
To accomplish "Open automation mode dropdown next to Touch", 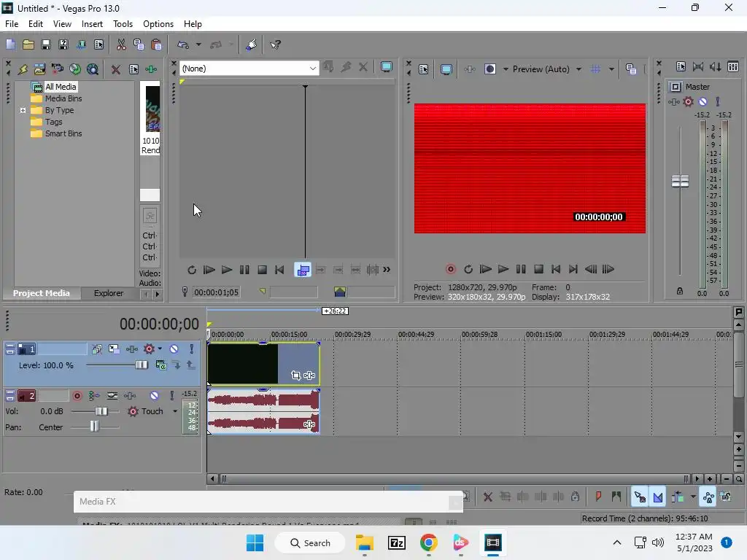I will [175, 411].
